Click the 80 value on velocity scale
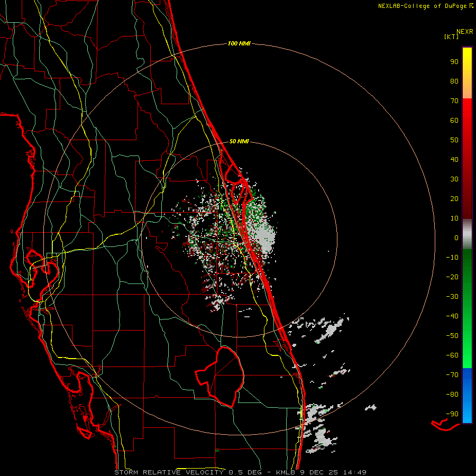The height and width of the screenshot is (476, 476). (x=454, y=81)
